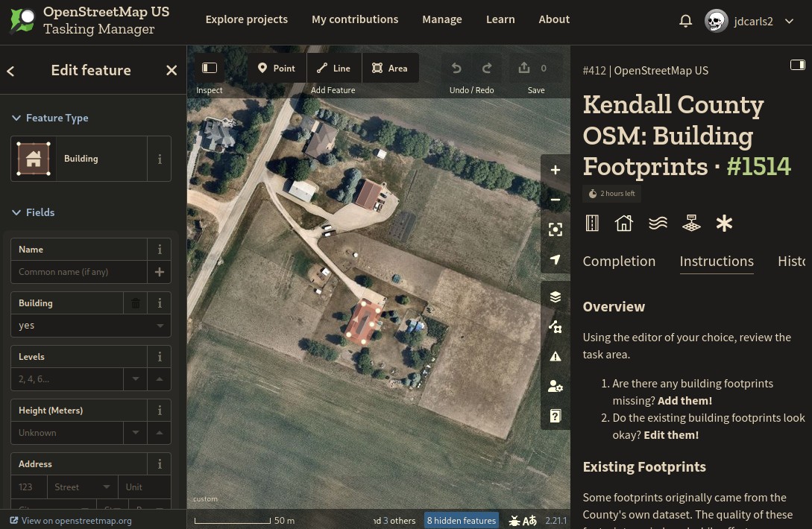Toggle the right instructions panel

point(797,66)
